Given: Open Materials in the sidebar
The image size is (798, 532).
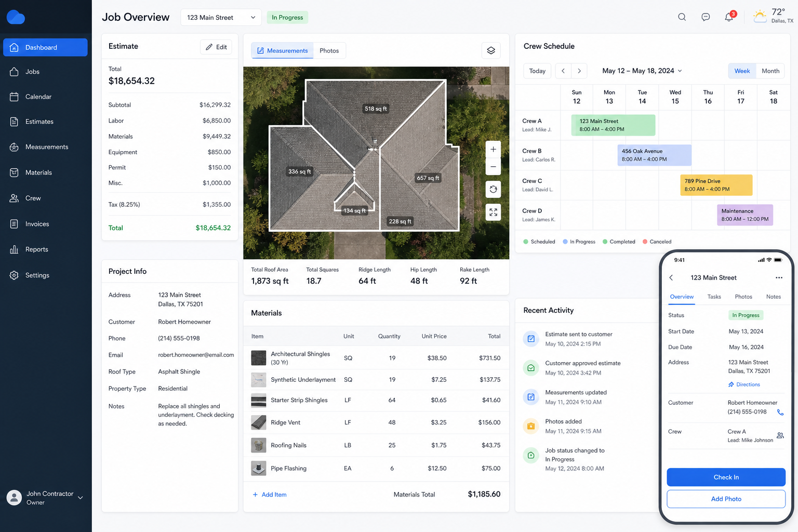Looking at the screenshot, I should point(45,172).
